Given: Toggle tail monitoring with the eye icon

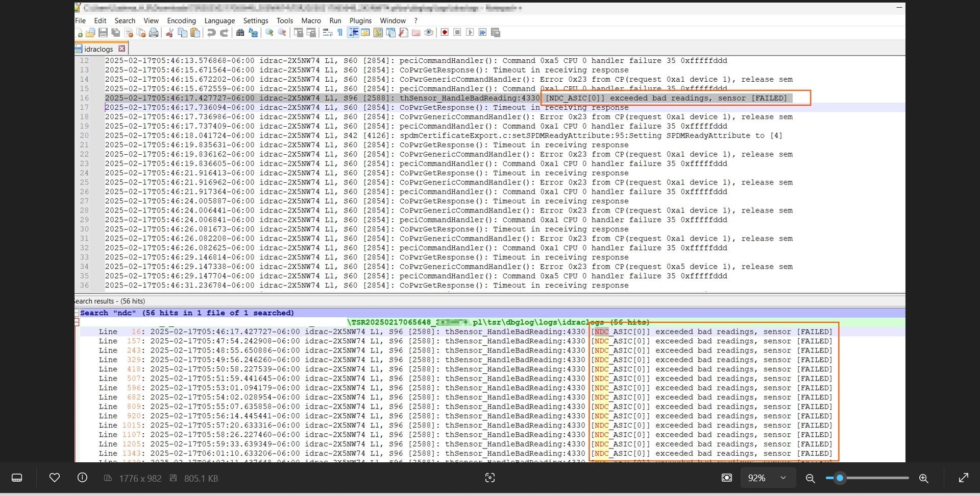Looking at the screenshot, I should point(429,32).
